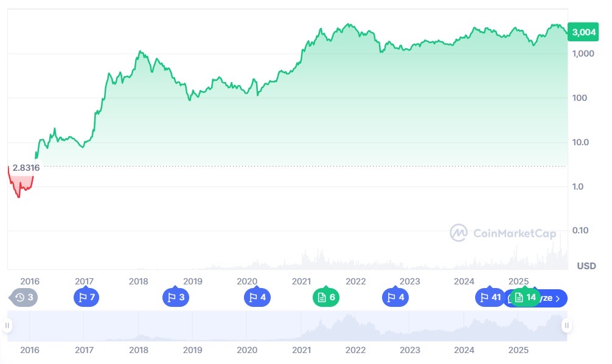Open the flag marker showing 41 events
The height and width of the screenshot is (364, 612).
click(490, 298)
